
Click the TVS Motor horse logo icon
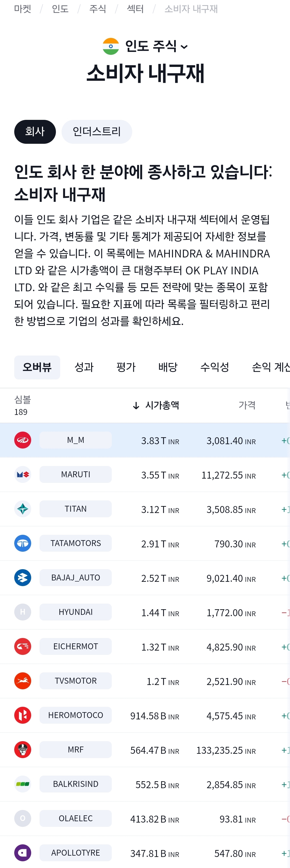coord(23,681)
